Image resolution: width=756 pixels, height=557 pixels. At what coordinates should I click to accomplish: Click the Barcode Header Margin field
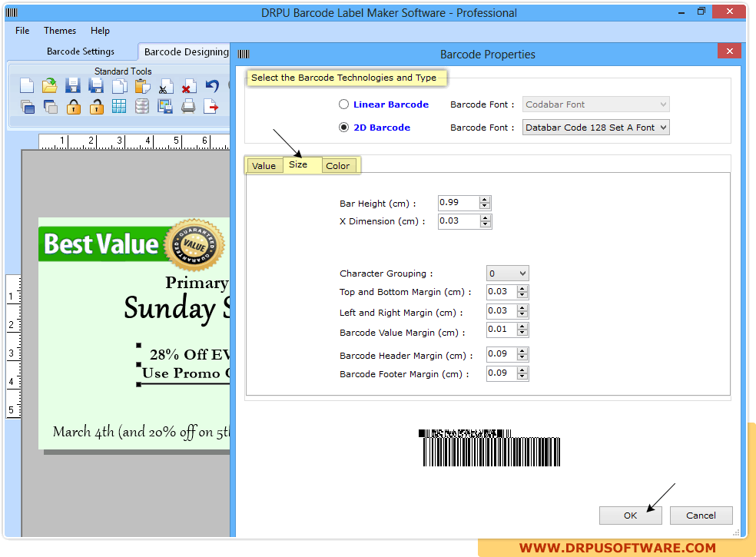coord(502,354)
